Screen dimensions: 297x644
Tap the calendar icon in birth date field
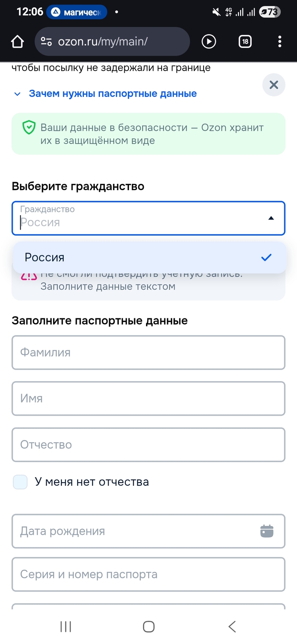266,531
